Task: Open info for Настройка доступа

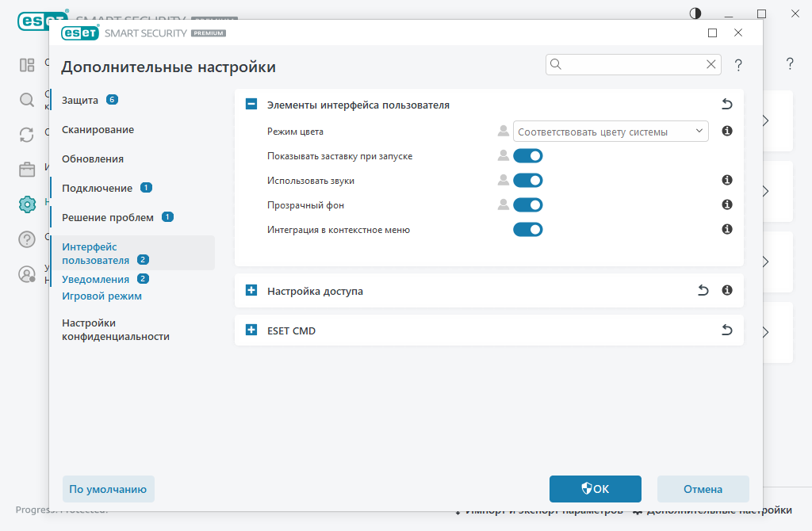Action: [x=727, y=290]
